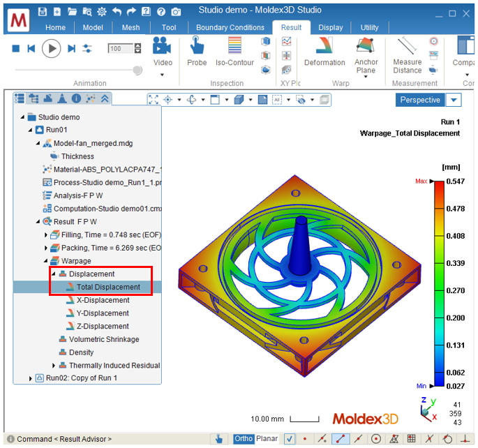Screen dimensions: 478x448
Task: Expand the Run02: Copy of Run 1 node
Action: coord(30,378)
